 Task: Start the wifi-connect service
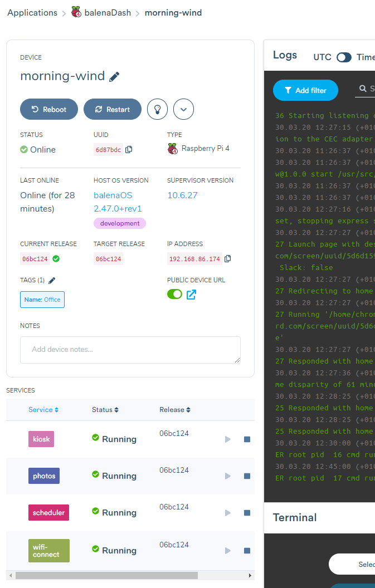227,551
